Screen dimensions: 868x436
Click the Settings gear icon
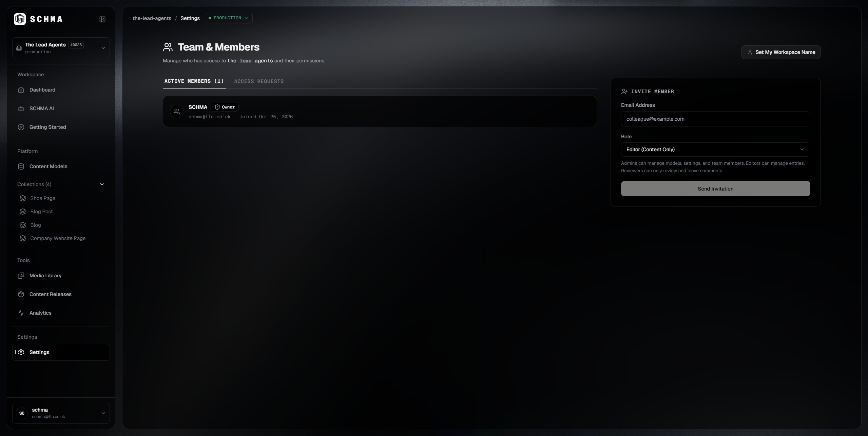tap(21, 352)
